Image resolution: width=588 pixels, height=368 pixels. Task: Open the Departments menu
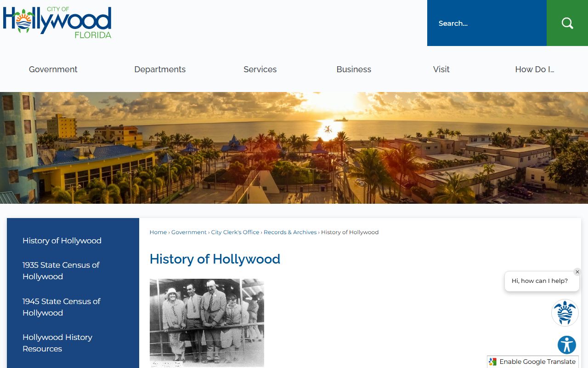tap(160, 69)
